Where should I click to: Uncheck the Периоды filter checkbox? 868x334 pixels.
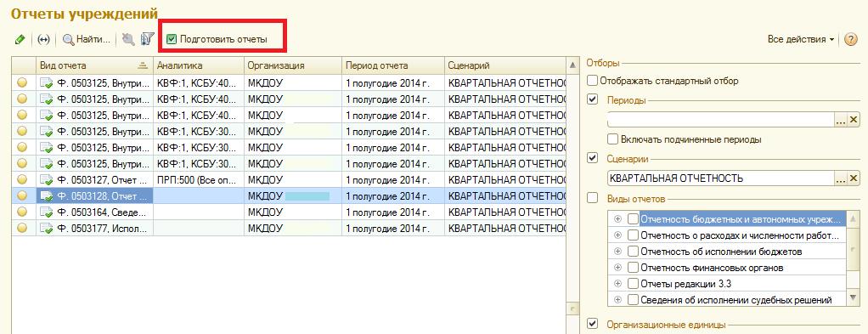[x=593, y=99]
